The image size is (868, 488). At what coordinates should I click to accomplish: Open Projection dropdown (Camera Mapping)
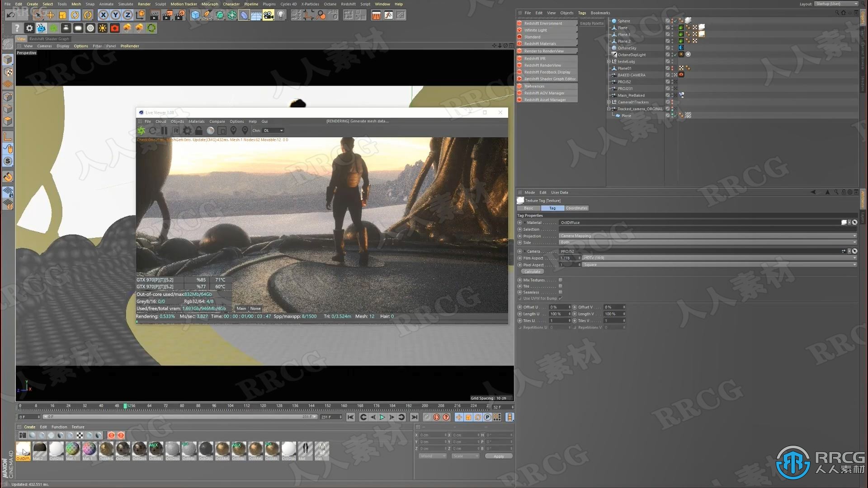pyautogui.click(x=708, y=236)
